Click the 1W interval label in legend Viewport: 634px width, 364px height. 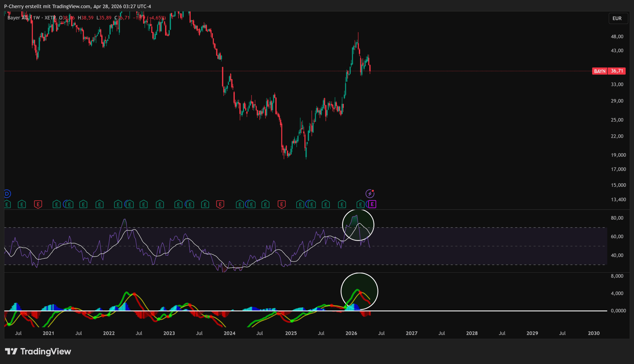pyautogui.click(x=37, y=18)
